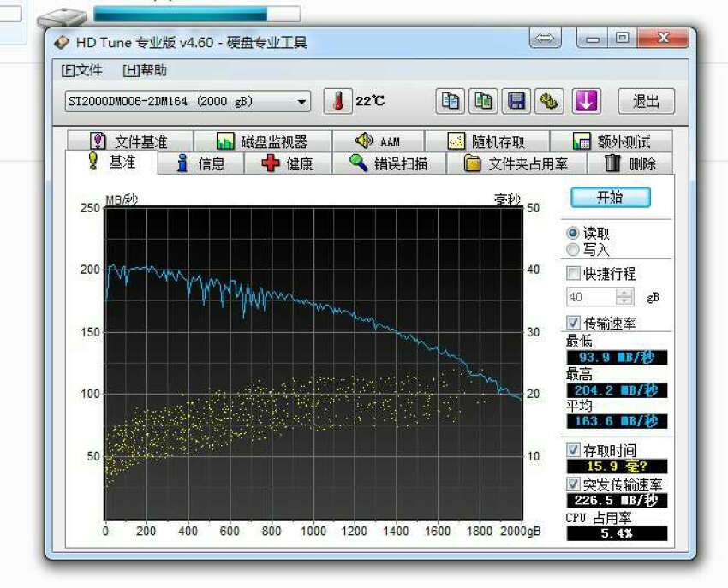Viewport: 728px width, 588px height.
Task: Minimize the HD Tune window
Action: pos(593,38)
